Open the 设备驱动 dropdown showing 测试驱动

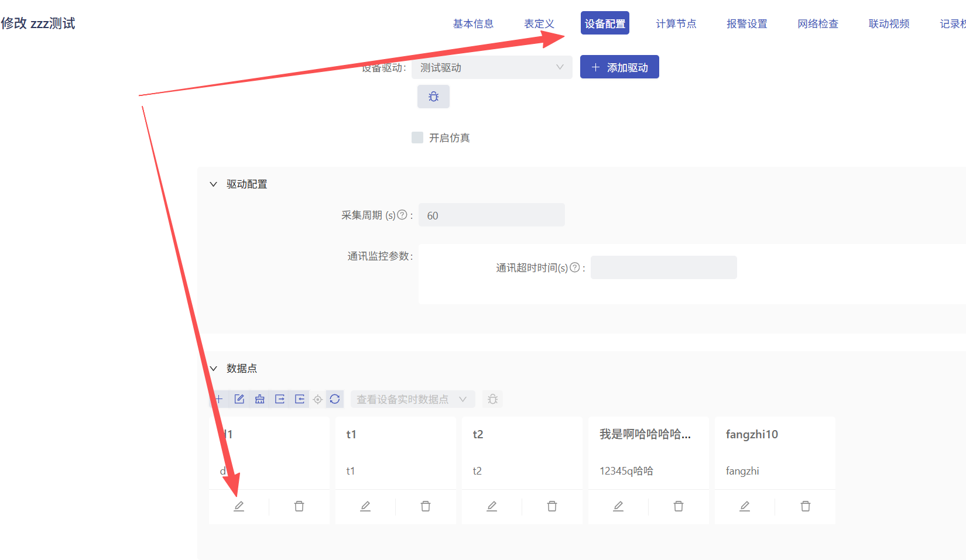tap(492, 67)
